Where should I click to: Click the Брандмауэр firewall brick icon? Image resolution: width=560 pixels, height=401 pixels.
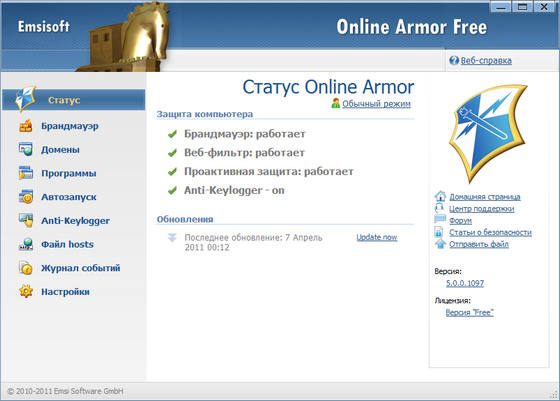(26, 126)
